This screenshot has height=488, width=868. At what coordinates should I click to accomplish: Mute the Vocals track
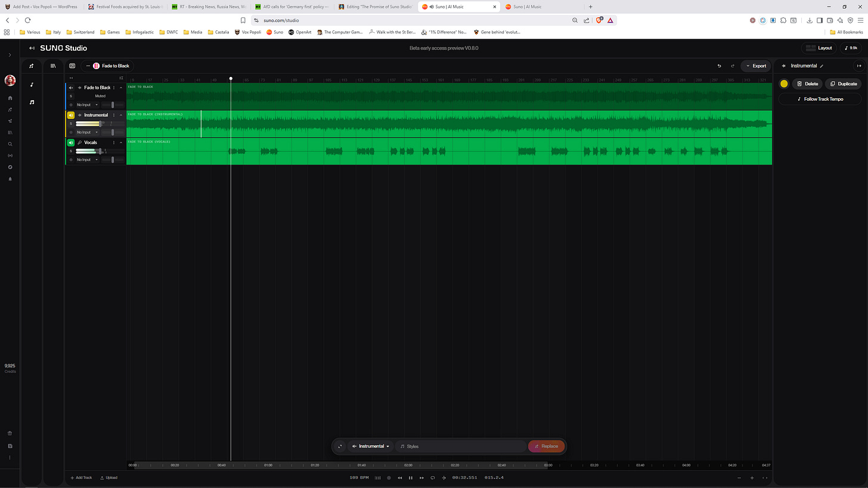(x=71, y=142)
